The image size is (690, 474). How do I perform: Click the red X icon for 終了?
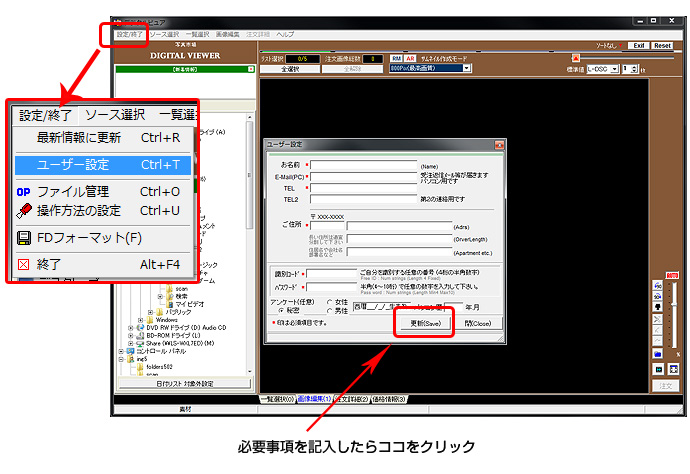pyautogui.click(x=24, y=264)
